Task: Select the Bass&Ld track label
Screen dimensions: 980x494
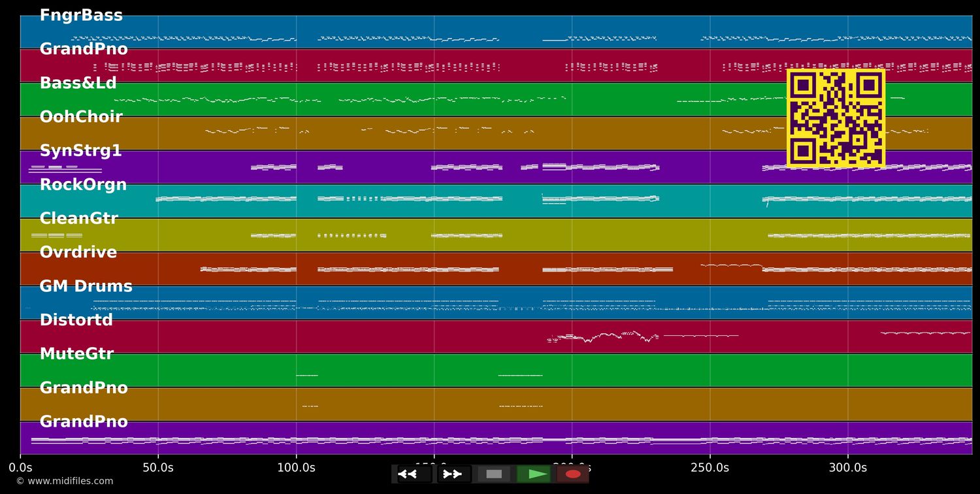Action: click(x=78, y=82)
